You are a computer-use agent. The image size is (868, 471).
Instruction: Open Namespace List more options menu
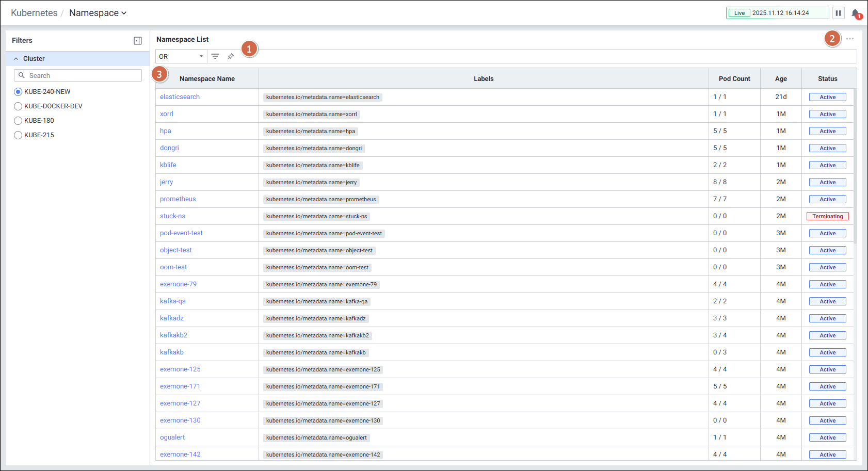tap(850, 39)
